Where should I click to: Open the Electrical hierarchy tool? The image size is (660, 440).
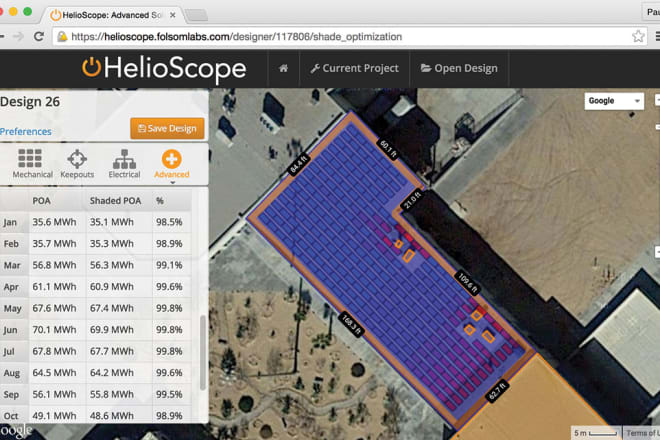pyautogui.click(x=124, y=163)
